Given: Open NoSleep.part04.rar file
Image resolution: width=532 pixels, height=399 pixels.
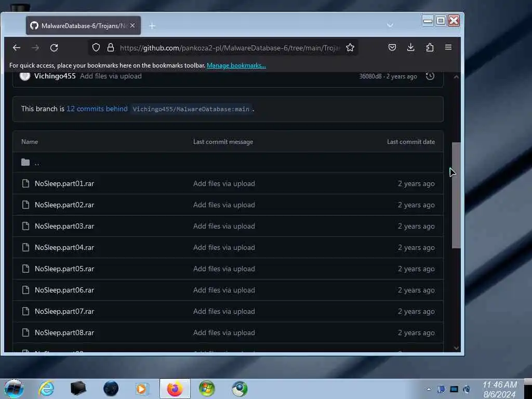Looking at the screenshot, I should pos(64,248).
